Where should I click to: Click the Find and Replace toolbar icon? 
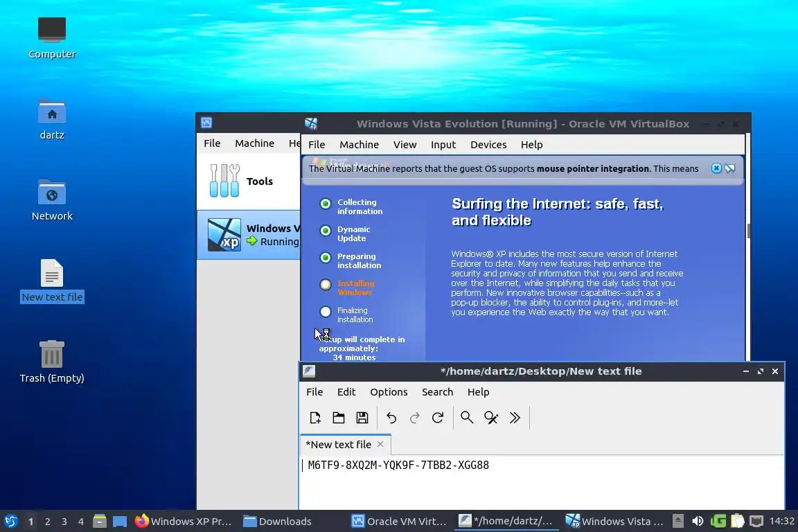pyautogui.click(x=491, y=418)
